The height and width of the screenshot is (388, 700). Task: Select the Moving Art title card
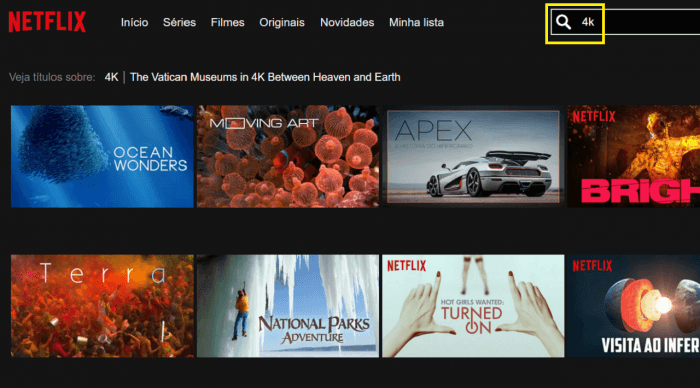point(288,156)
